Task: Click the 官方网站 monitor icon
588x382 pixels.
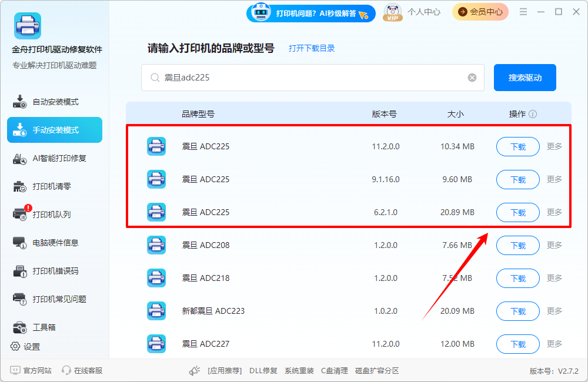Action: [x=15, y=370]
